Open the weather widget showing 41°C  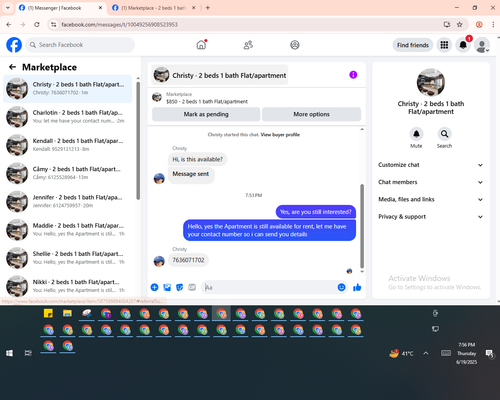pyautogui.click(x=402, y=353)
